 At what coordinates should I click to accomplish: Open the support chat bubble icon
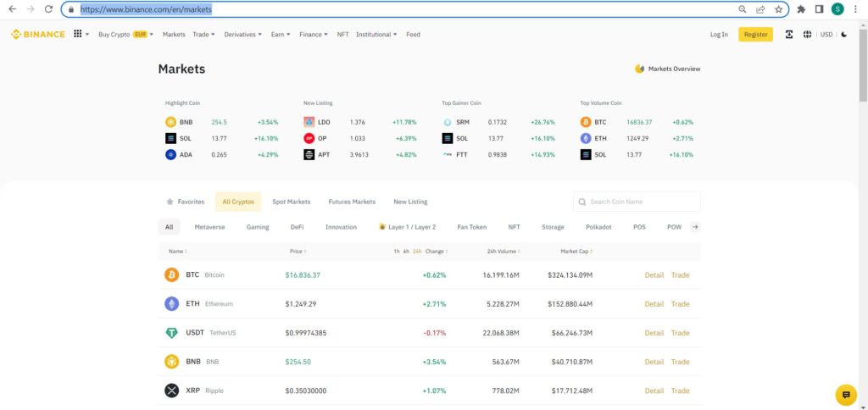846,395
